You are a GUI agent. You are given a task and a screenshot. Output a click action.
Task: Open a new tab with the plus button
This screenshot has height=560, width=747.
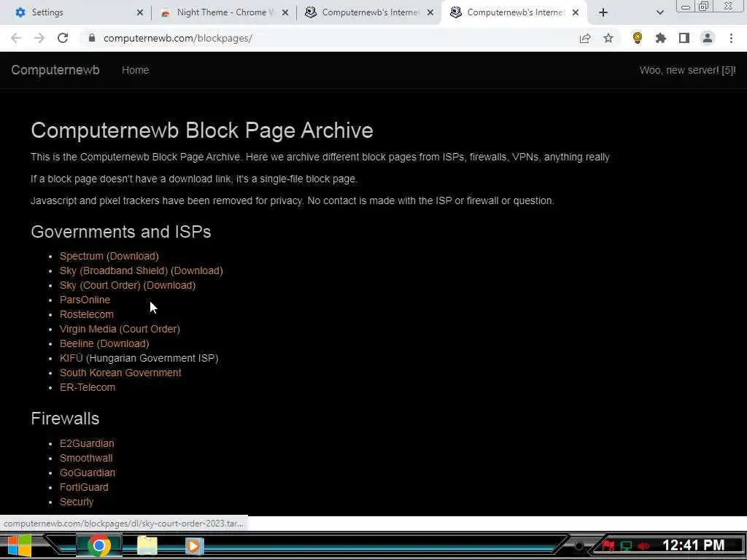[x=603, y=12]
